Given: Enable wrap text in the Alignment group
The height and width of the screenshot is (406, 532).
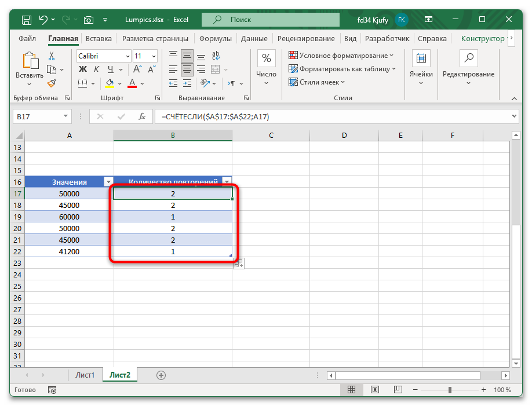Looking at the screenshot, I should tap(216, 56).
